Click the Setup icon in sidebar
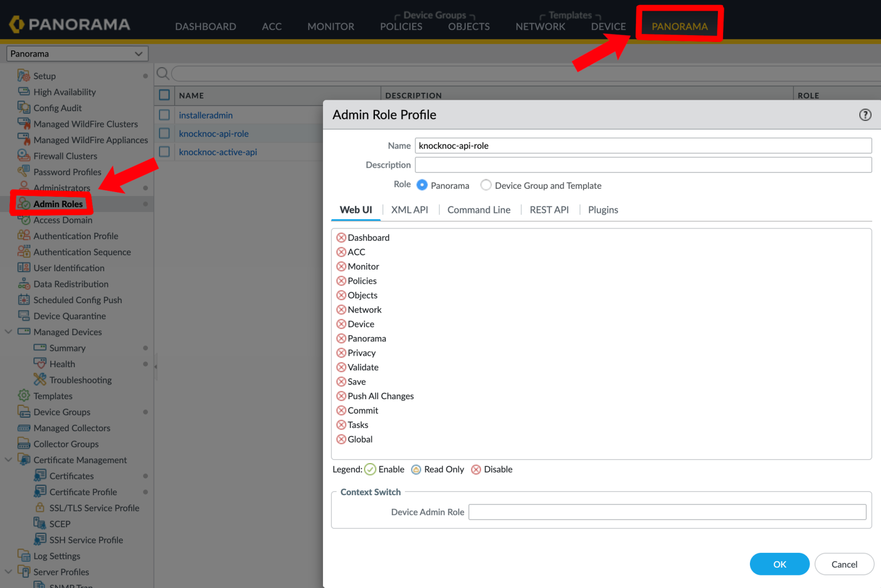This screenshot has height=588, width=881. click(24, 76)
